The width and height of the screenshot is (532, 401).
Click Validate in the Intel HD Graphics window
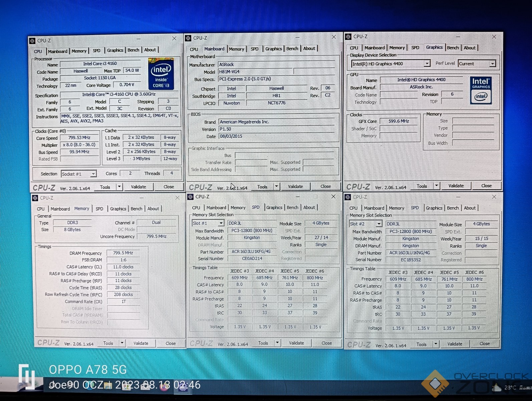click(x=456, y=186)
